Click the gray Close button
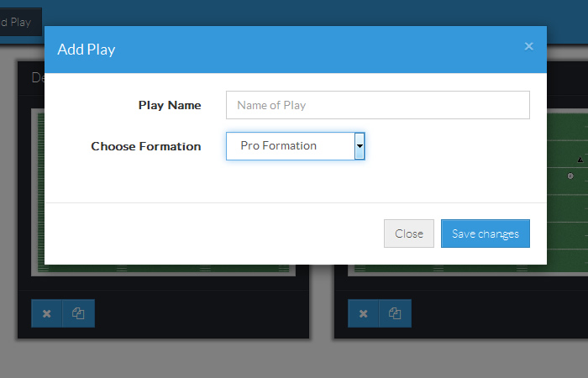This screenshot has height=378, width=588. pyautogui.click(x=408, y=234)
